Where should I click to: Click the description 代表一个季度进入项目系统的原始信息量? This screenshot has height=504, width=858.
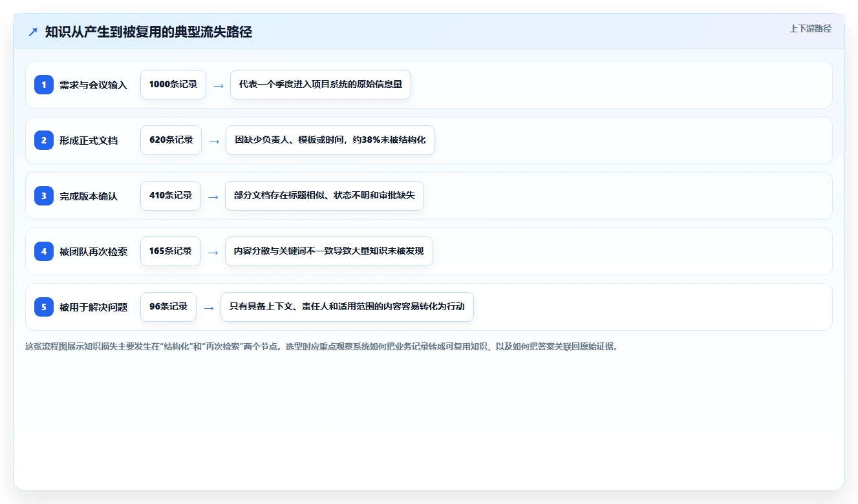[321, 85]
